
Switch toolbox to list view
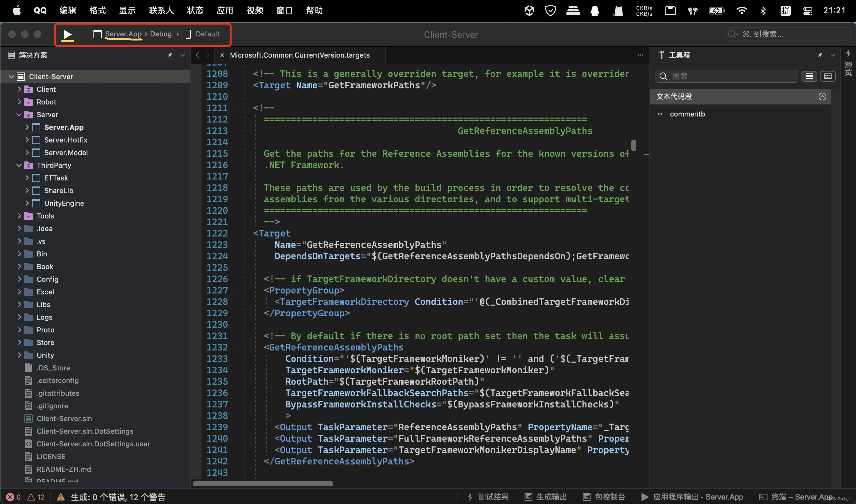pyautogui.click(x=809, y=76)
